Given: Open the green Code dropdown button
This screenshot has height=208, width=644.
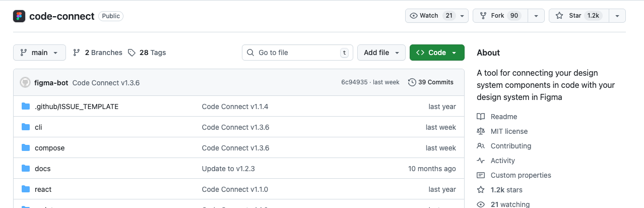Looking at the screenshot, I should (x=437, y=53).
